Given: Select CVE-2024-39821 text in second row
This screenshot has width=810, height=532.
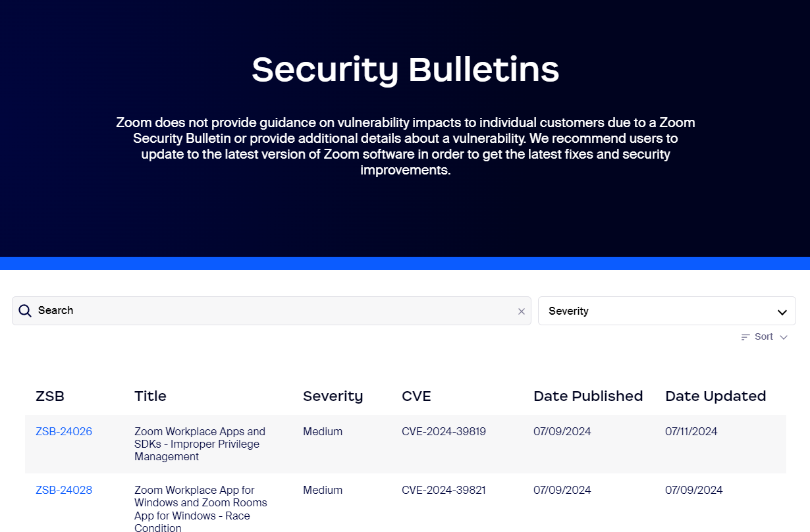Looking at the screenshot, I should 444,491.
